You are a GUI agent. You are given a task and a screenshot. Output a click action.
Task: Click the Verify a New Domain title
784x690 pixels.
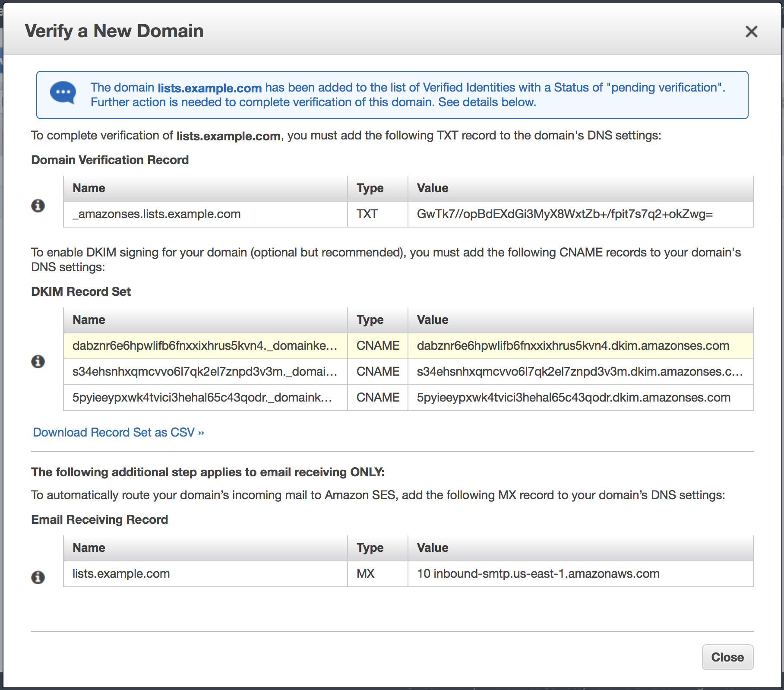coord(114,31)
